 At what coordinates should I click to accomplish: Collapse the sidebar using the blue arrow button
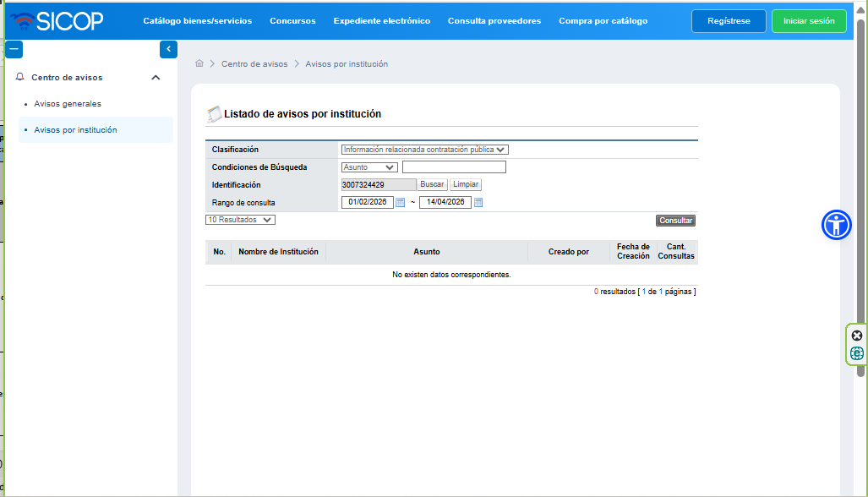[167, 49]
